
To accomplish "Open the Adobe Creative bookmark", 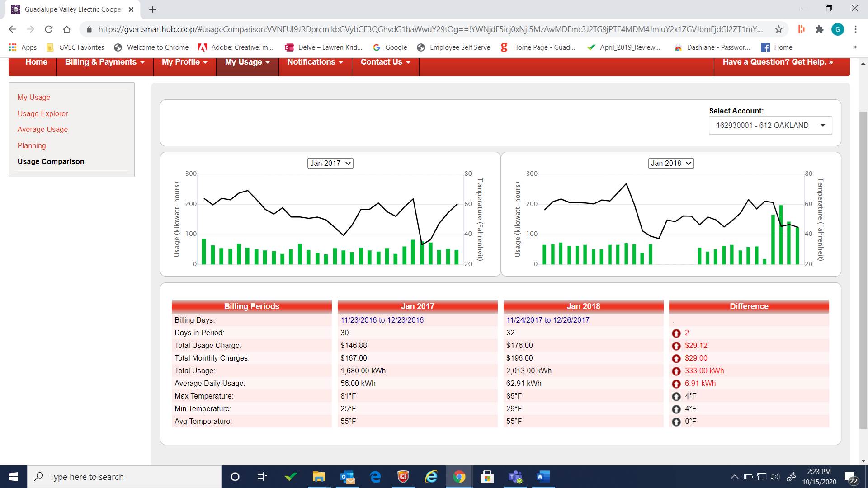I will (236, 47).
